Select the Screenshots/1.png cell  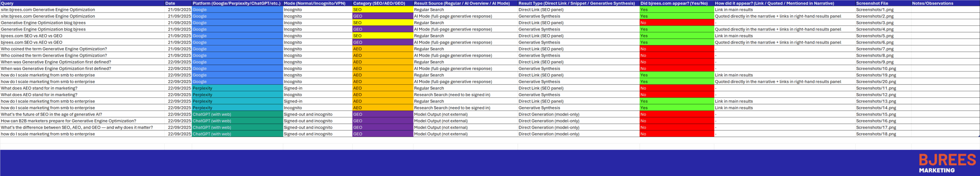pos(882,10)
